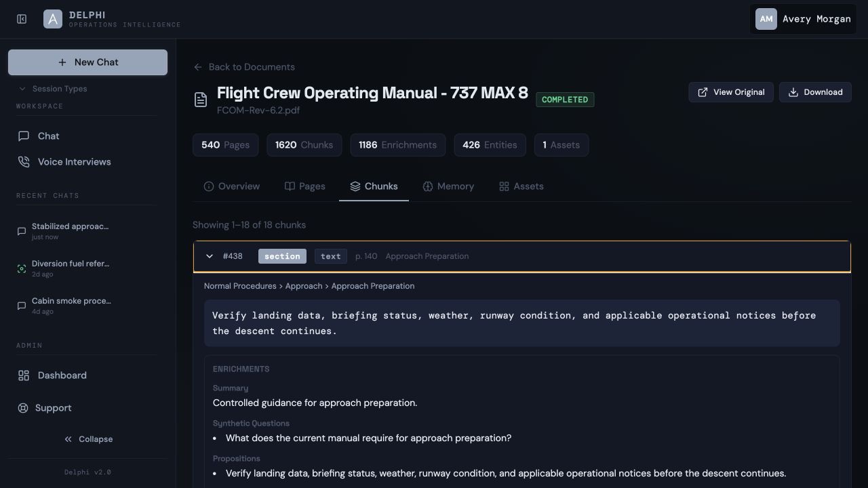Click the Dashboard grid icon
The height and width of the screenshot is (488, 868).
24,375
